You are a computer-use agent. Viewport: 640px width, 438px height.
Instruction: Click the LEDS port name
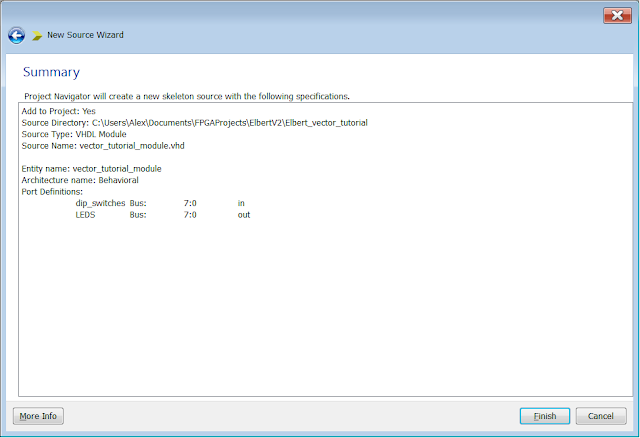[85, 215]
